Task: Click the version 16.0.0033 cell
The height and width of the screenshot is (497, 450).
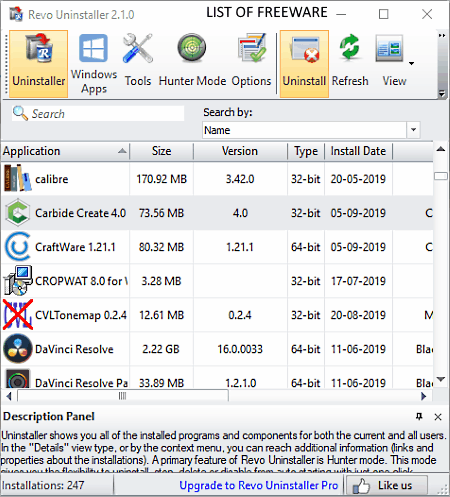Action: click(240, 349)
